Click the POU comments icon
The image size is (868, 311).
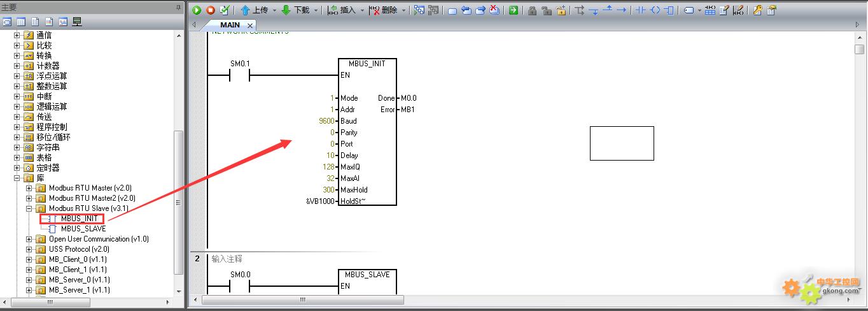point(725,10)
